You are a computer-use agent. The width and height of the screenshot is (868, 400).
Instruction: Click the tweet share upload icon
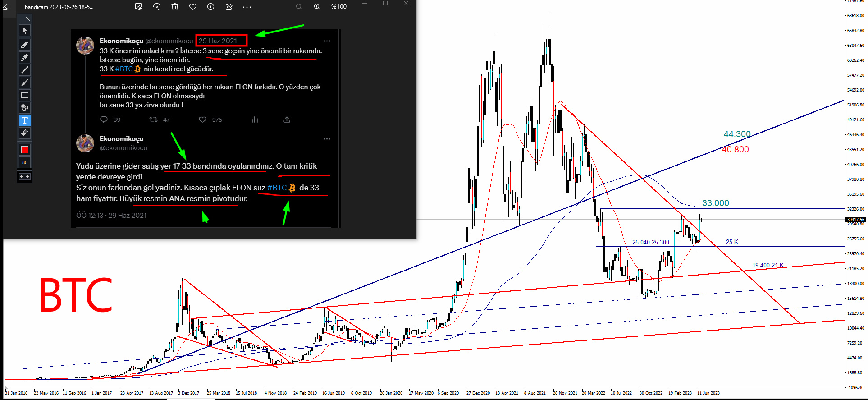[287, 120]
